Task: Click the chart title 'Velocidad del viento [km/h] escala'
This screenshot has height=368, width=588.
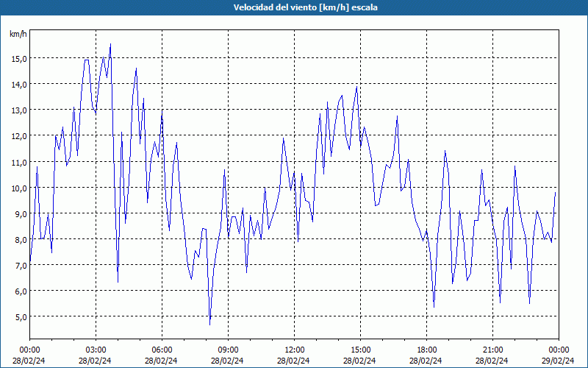Action: tap(305, 7)
